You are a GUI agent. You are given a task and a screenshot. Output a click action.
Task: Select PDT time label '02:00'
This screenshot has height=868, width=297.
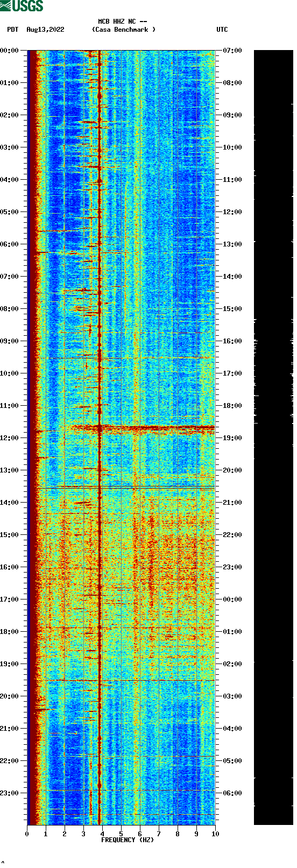coord(9,115)
